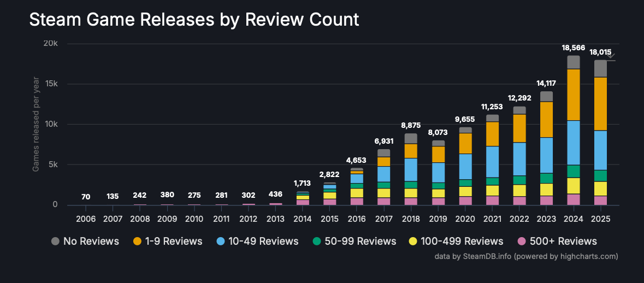Toggle the No Reviews series label
Image resolution: width=644 pixels, height=283 pixels.
[91, 241]
